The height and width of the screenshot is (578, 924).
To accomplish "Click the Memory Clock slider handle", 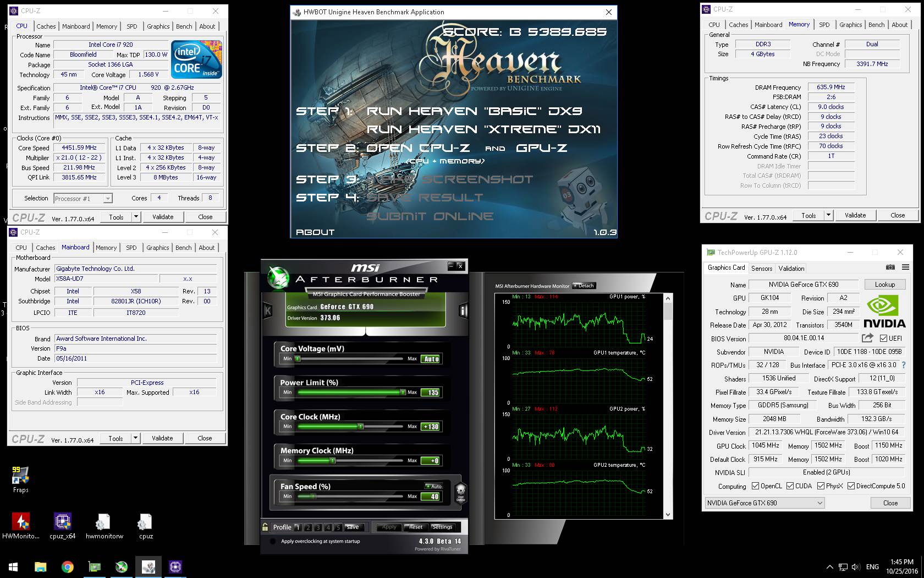I will (332, 461).
